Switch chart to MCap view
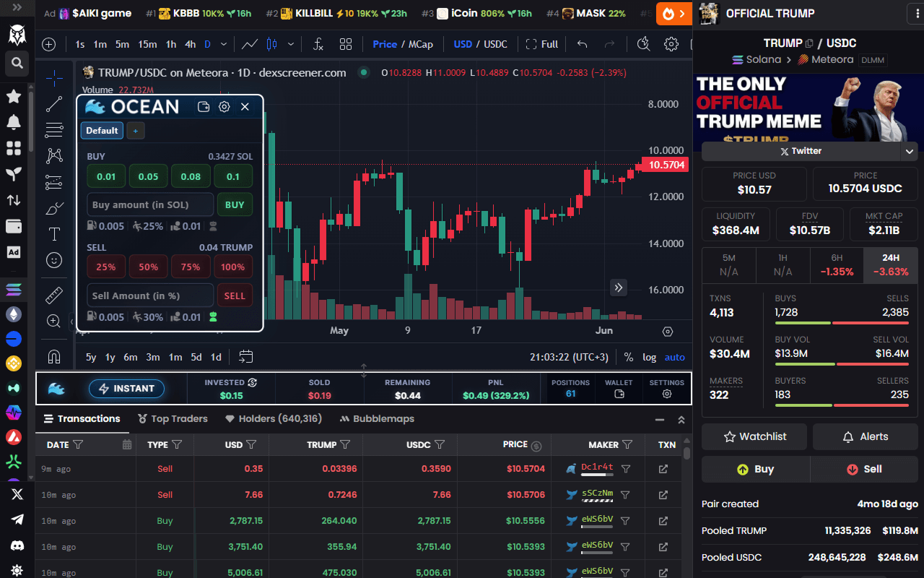The height and width of the screenshot is (578, 924). [x=421, y=44]
